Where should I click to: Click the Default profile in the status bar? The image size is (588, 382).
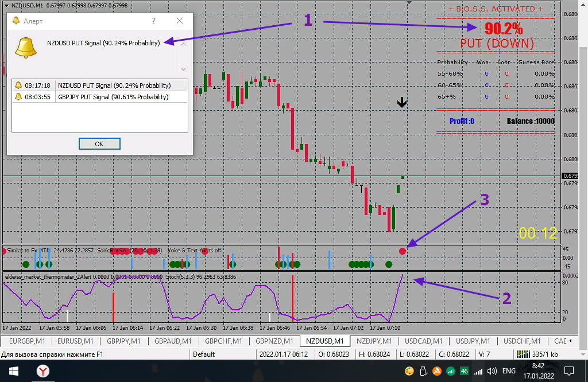click(x=204, y=354)
